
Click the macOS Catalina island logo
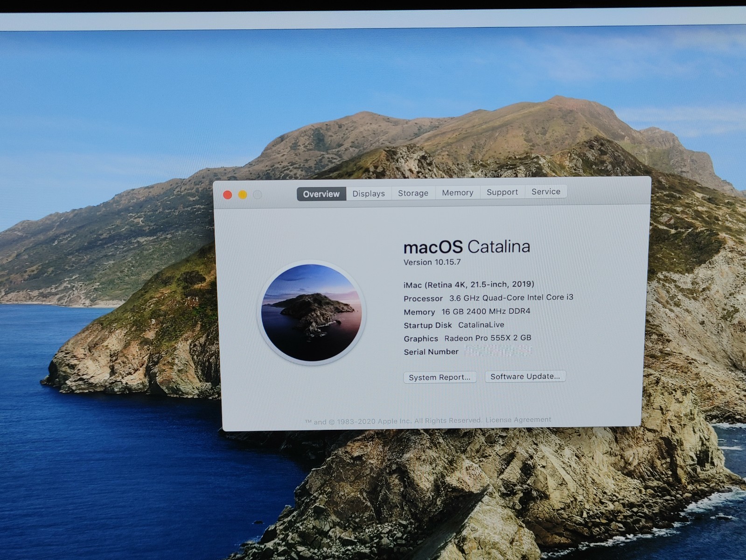click(312, 312)
